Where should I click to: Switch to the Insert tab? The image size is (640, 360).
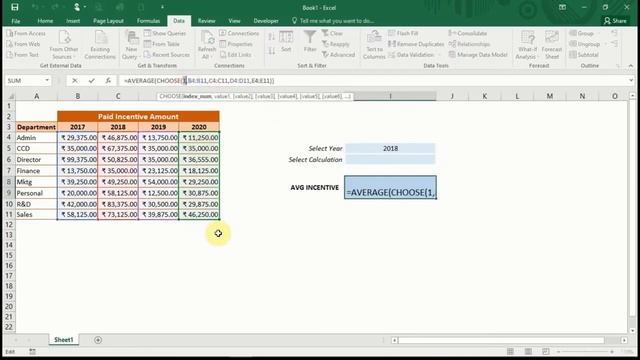coord(73,21)
